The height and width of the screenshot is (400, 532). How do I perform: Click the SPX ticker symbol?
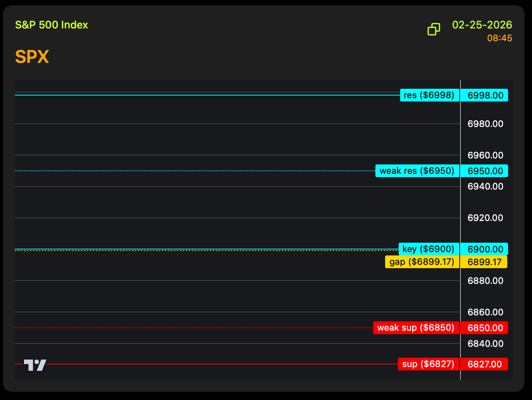tap(32, 57)
